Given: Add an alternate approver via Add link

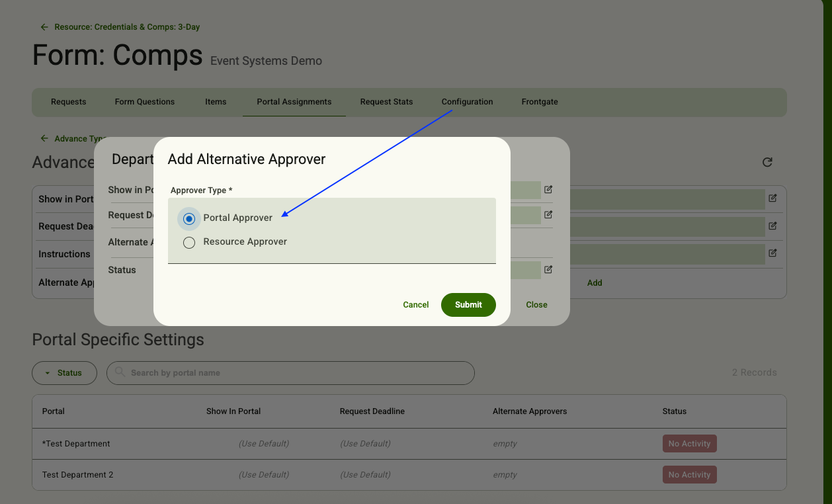Looking at the screenshot, I should click(595, 282).
